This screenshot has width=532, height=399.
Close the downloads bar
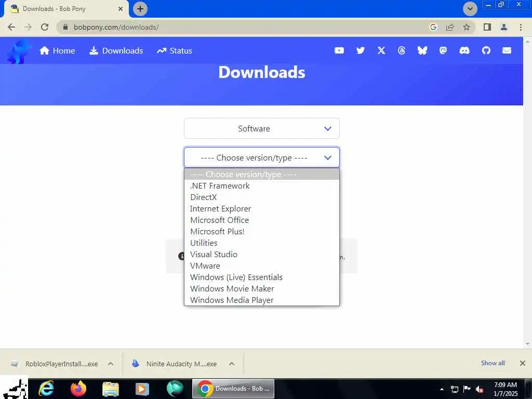[523, 363]
